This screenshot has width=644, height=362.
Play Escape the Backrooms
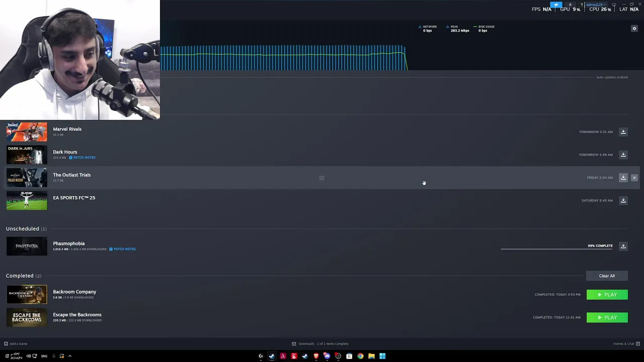click(607, 318)
